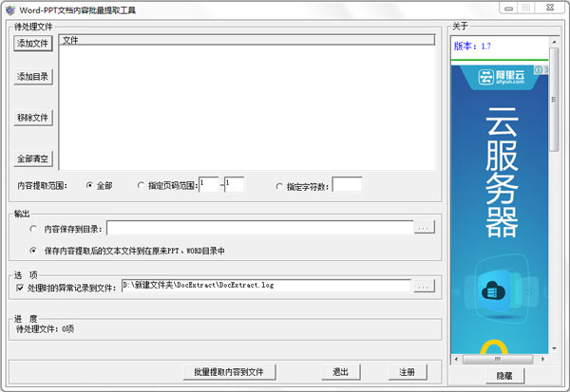Click the 指定字符数 input field
Image resolution: width=570 pixels, height=392 pixels.
pos(347,184)
